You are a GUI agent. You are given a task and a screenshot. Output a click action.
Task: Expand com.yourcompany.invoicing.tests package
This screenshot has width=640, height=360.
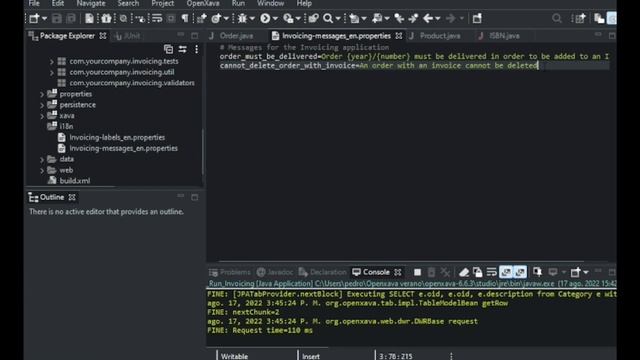pos(52,61)
